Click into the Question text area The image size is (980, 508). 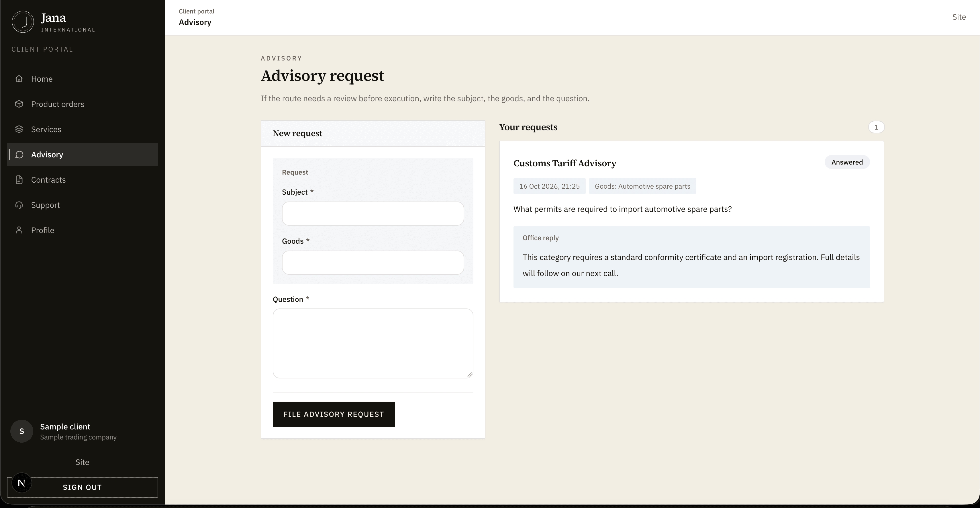pyautogui.click(x=373, y=343)
